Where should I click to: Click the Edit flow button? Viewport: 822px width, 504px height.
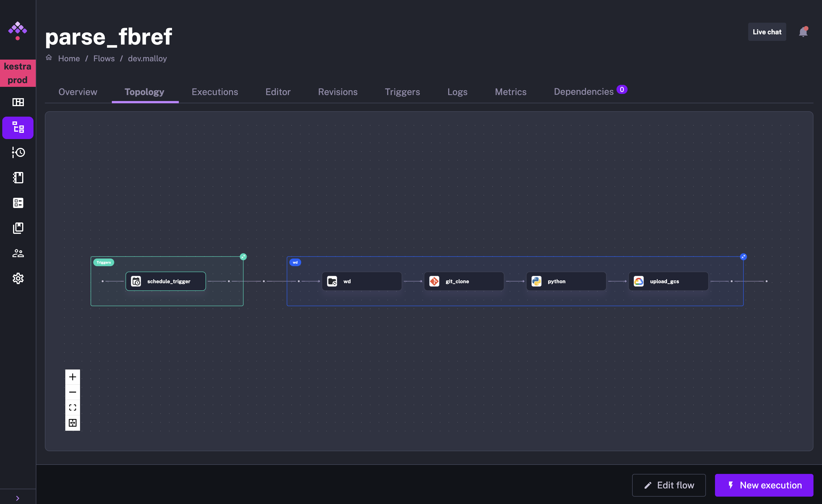pyautogui.click(x=668, y=485)
